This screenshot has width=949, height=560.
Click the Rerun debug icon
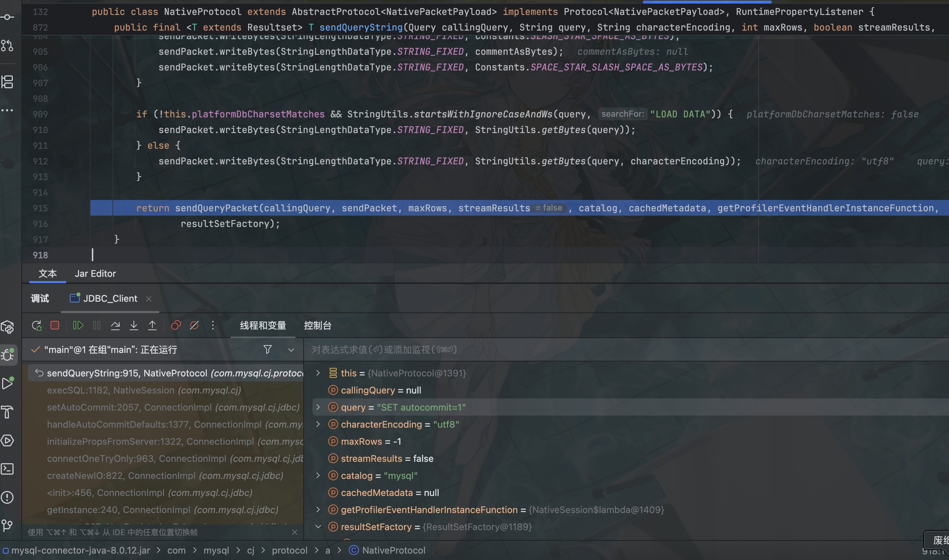(x=37, y=326)
